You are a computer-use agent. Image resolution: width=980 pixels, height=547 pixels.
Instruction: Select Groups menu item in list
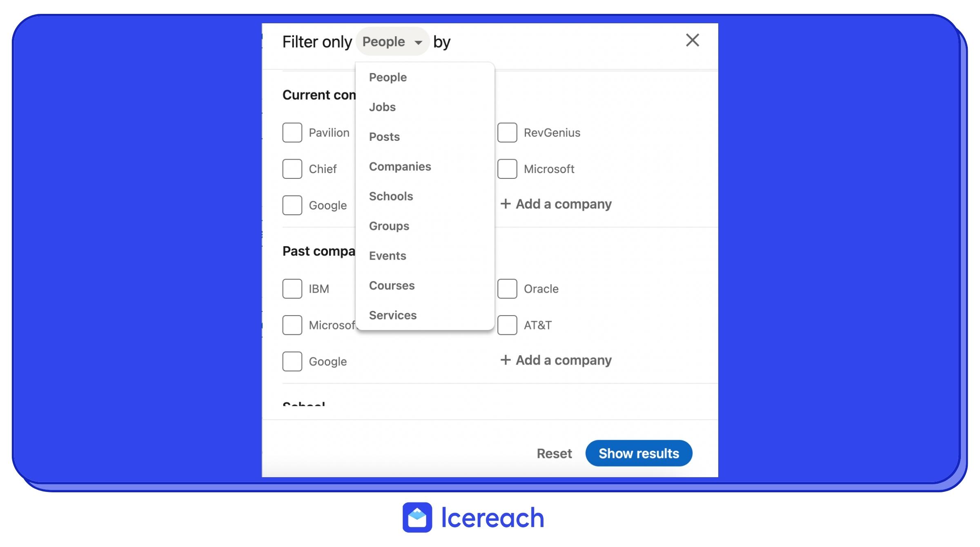point(389,225)
